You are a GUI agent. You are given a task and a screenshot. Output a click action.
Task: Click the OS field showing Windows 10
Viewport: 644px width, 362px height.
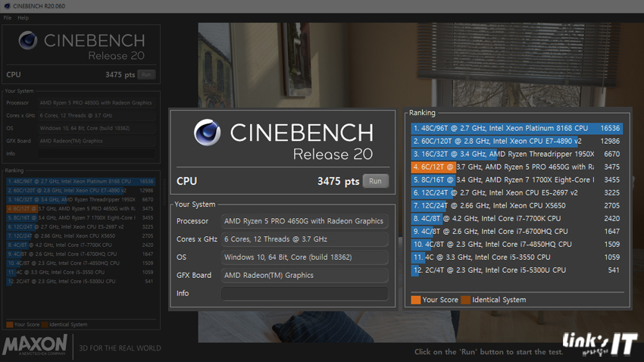[96, 128]
